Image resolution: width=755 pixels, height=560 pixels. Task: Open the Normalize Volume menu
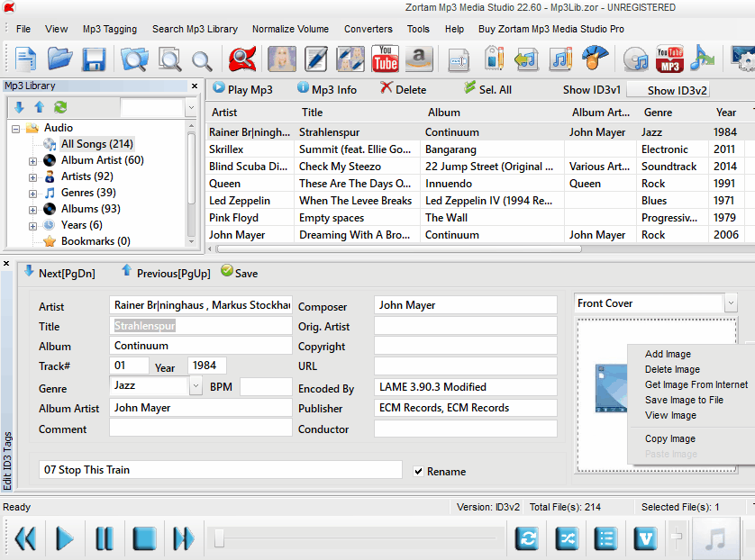[x=290, y=29]
